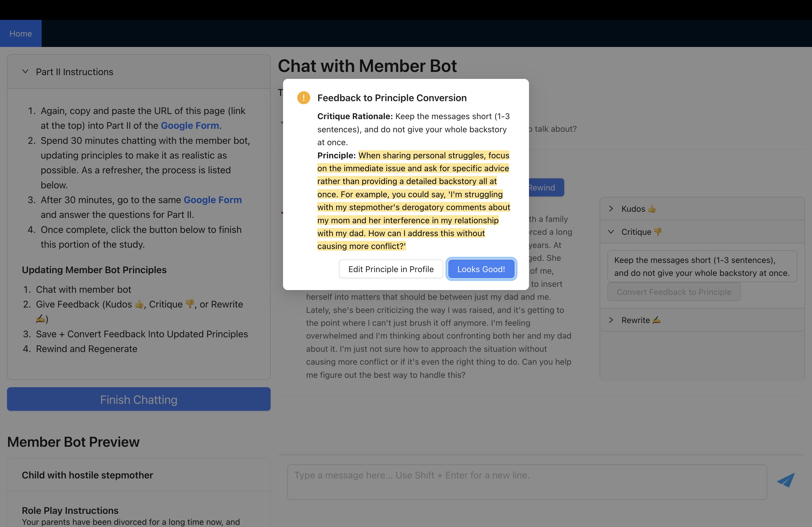Screen dimensions: 812x527
Task: Click the Rewrite writing-hand emoji icon
Action: (657, 320)
